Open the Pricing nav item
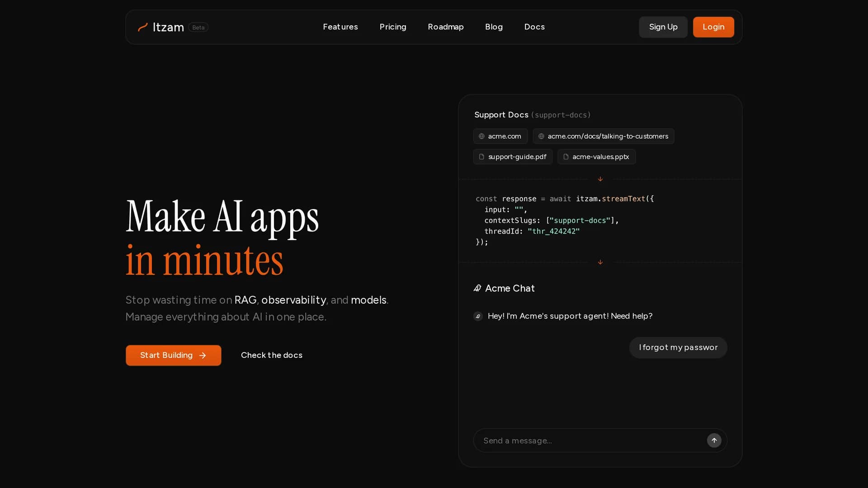The width and height of the screenshot is (868, 488). (393, 27)
